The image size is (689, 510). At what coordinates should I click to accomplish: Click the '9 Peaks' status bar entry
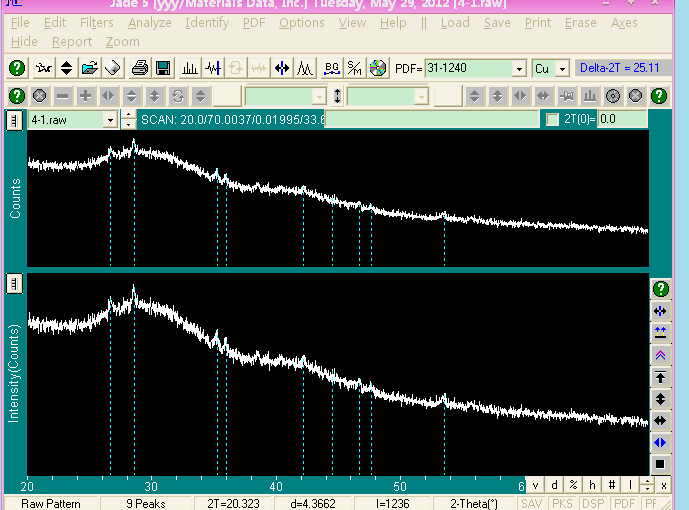[x=145, y=503]
